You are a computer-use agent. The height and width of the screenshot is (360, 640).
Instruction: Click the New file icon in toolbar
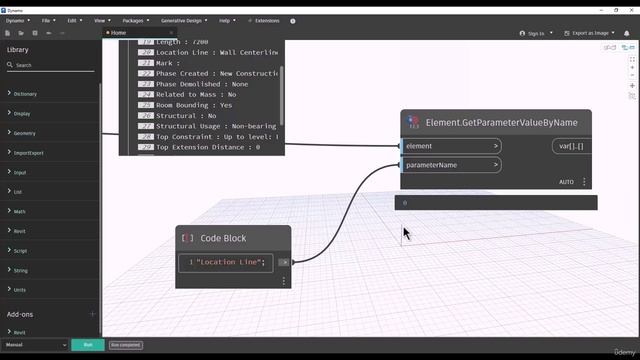click(x=8, y=33)
